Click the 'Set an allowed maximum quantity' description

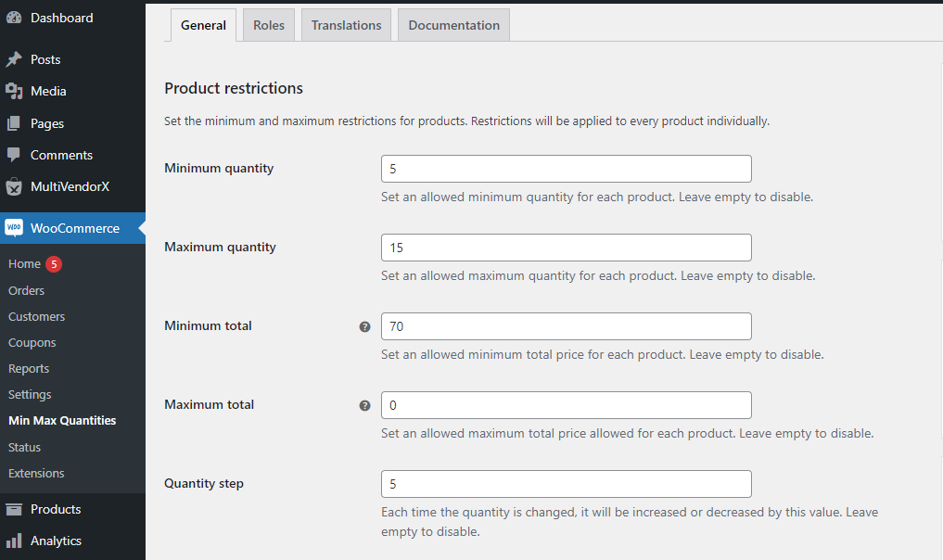598,276
